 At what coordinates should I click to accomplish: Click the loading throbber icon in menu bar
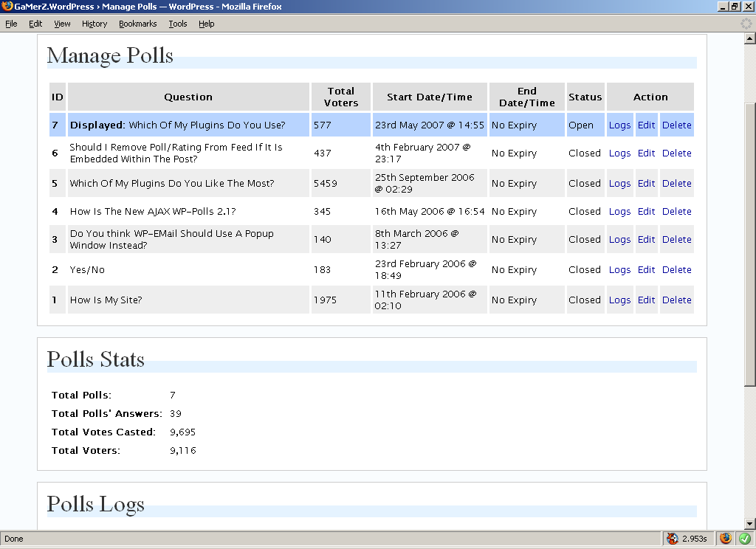pyautogui.click(x=746, y=24)
